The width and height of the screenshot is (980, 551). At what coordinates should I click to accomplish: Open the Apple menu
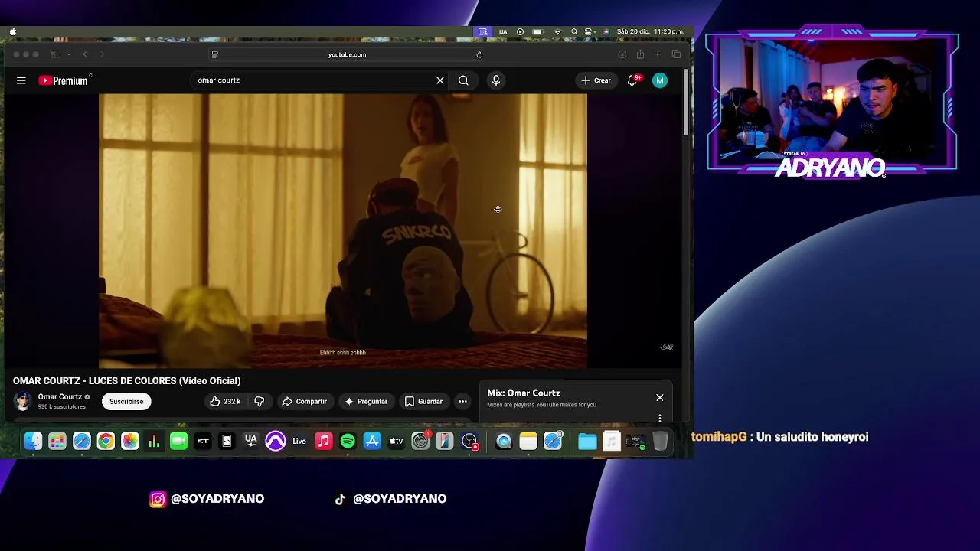(13, 32)
